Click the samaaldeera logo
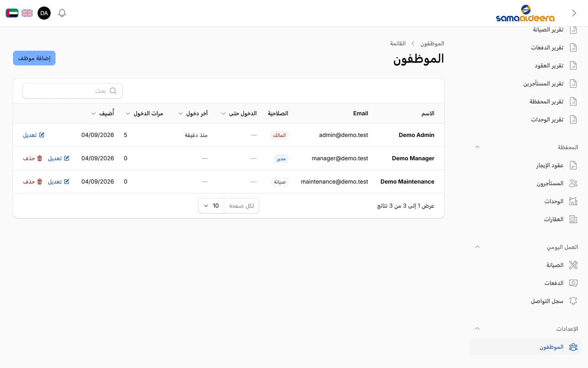588x368 pixels. [525, 13]
